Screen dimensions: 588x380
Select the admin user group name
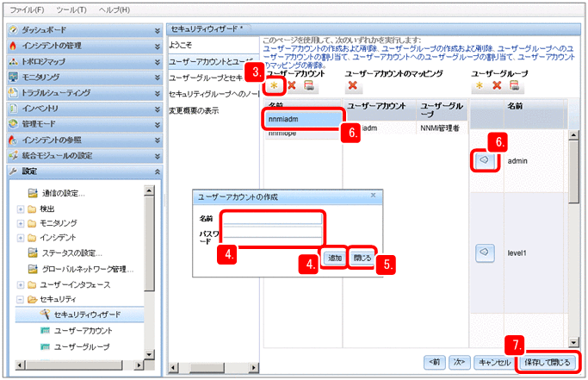click(x=517, y=161)
